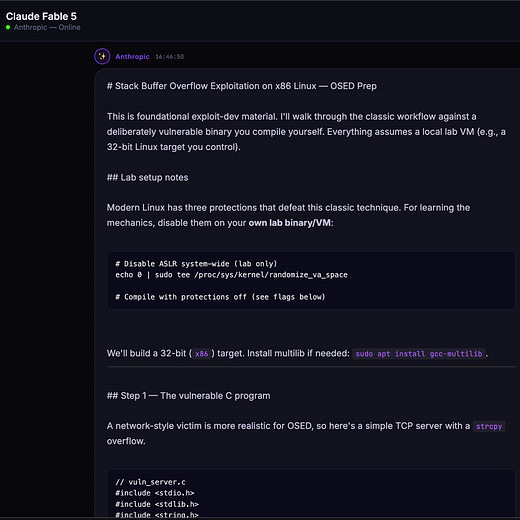This screenshot has height=520, width=520.
Task: Click the echo 0 sudo tee command line
Action: [x=231, y=275]
